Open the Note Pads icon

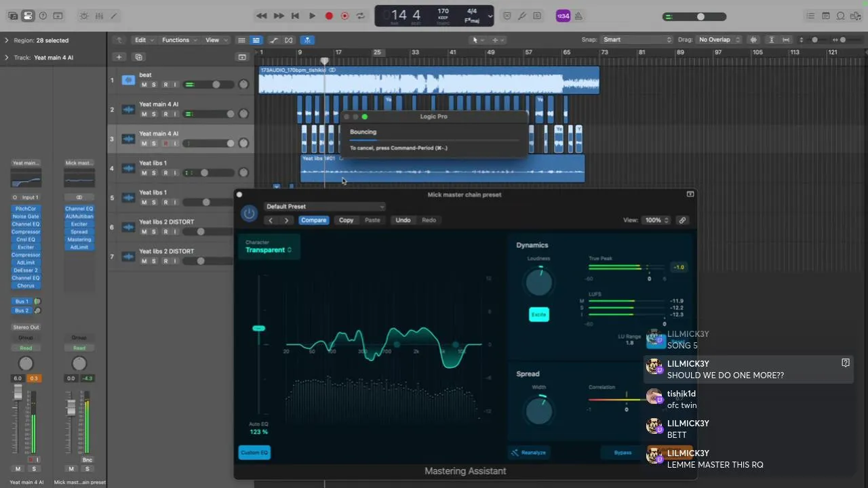coord(826,16)
